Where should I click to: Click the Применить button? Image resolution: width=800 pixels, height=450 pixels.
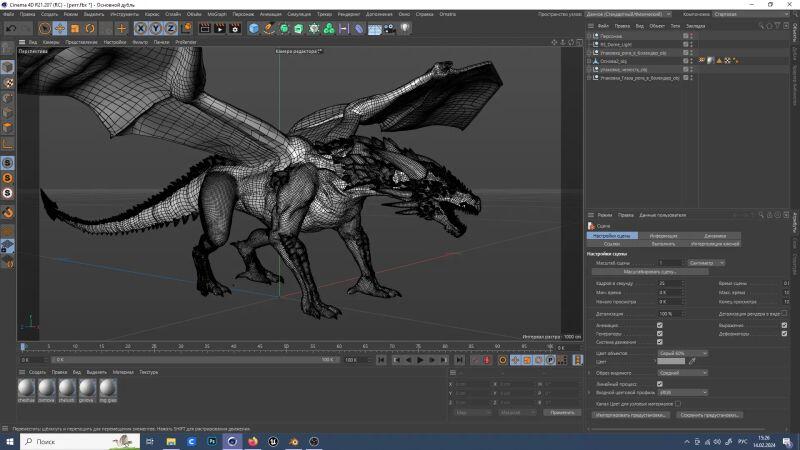tap(562, 412)
